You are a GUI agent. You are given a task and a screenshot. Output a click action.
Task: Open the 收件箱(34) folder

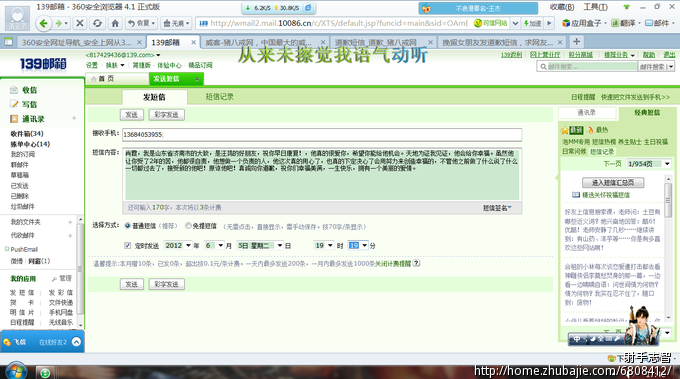pos(27,134)
